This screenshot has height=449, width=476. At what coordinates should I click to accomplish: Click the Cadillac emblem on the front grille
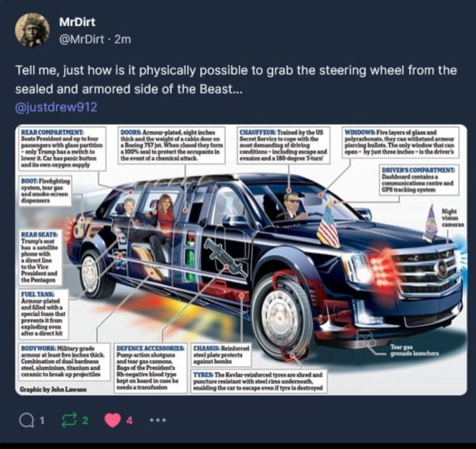click(440, 269)
